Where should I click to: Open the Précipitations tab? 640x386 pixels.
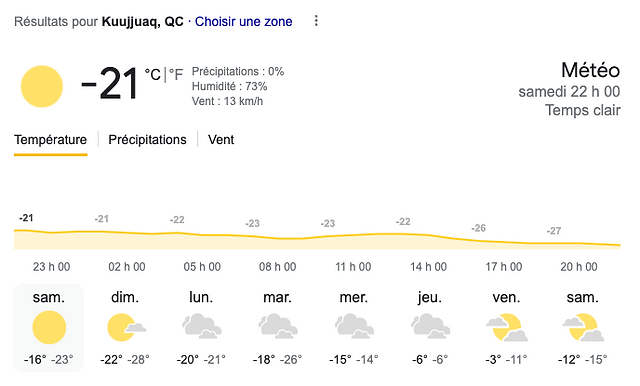click(147, 140)
